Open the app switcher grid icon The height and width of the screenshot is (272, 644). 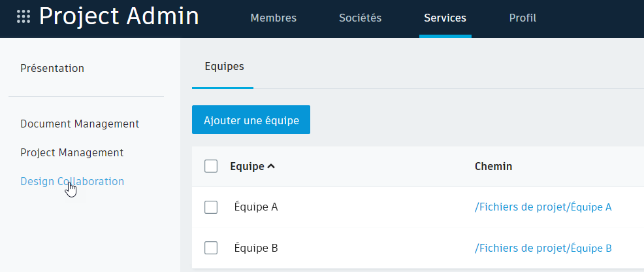click(x=24, y=17)
